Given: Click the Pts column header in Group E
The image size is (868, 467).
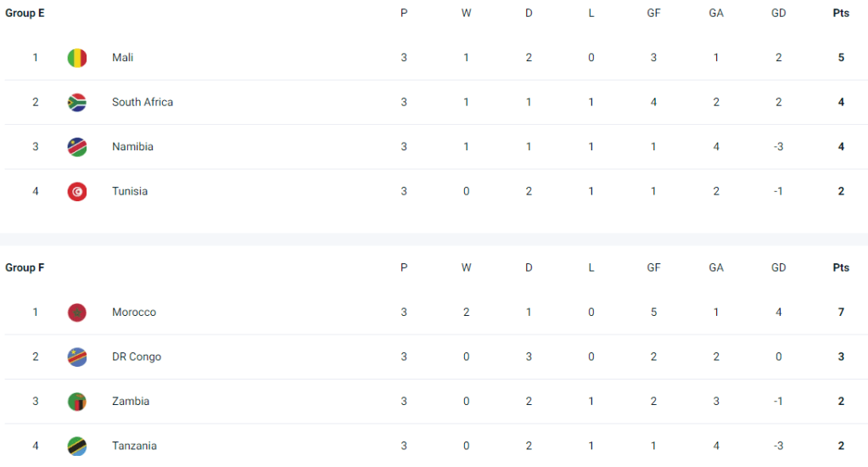Looking at the screenshot, I should [x=841, y=13].
